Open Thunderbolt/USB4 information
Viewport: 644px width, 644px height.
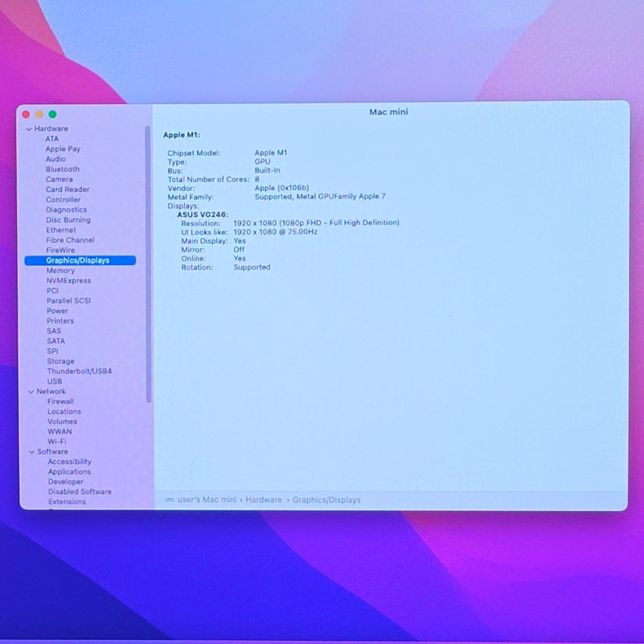coord(79,371)
